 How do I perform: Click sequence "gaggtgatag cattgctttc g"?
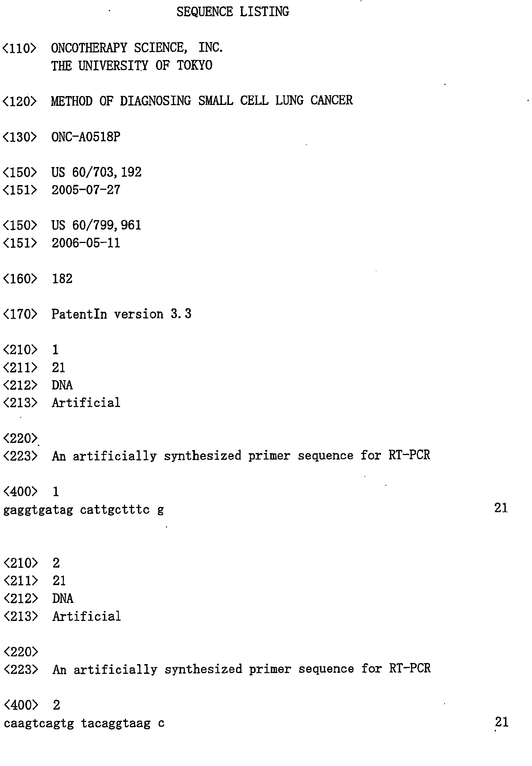coord(83,510)
